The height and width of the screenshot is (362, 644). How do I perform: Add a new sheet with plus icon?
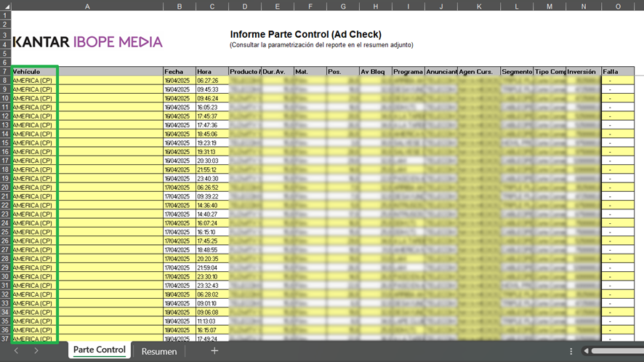point(214,351)
